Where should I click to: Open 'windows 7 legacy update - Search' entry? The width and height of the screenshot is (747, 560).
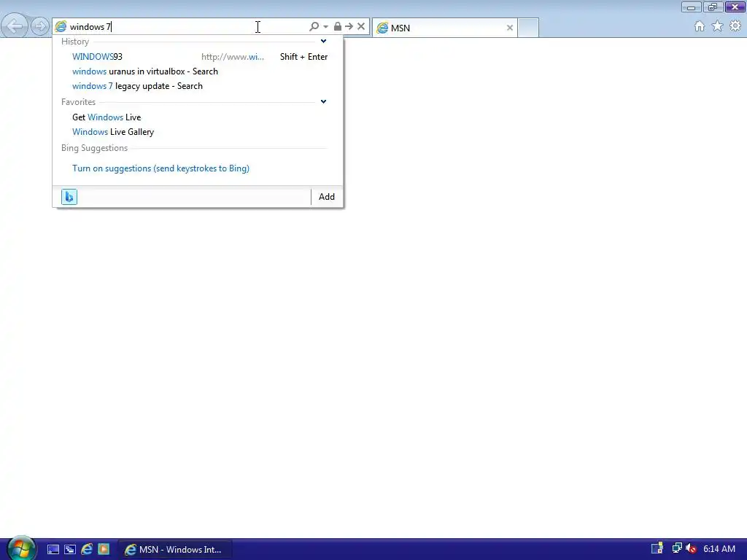pyautogui.click(x=198, y=86)
